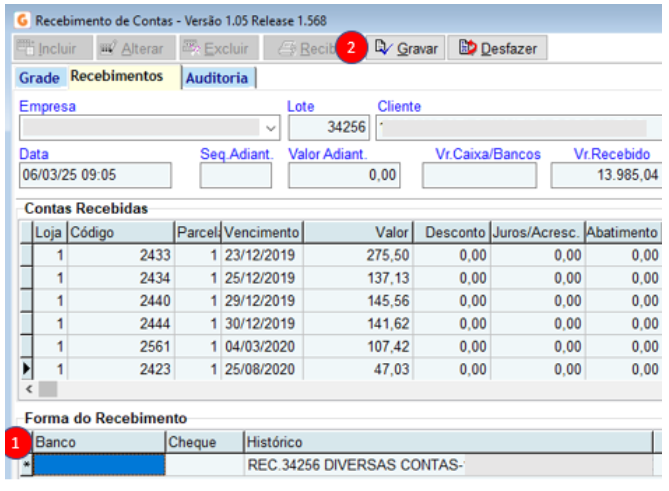Click the Desconto column header
The image size is (669, 491).
452,232
